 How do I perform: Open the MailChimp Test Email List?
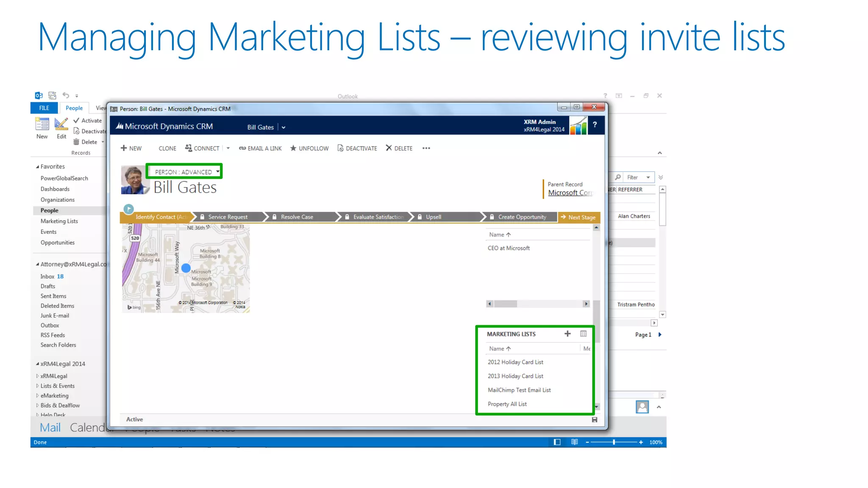pos(519,390)
